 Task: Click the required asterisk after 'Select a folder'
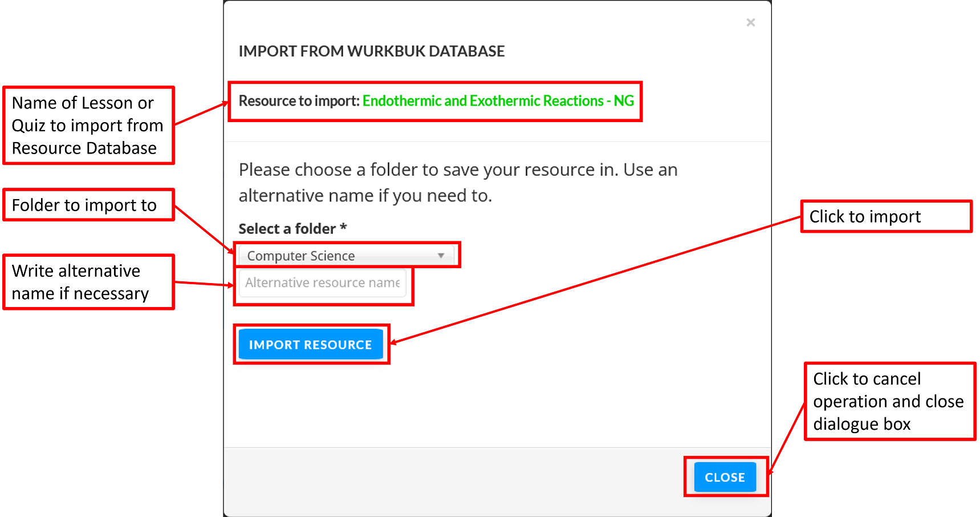point(343,228)
